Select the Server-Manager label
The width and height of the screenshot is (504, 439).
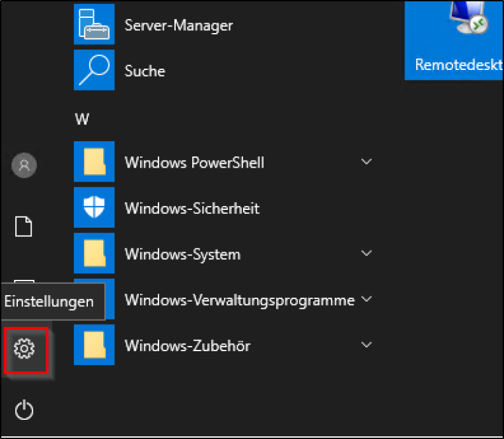pos(179,25)
